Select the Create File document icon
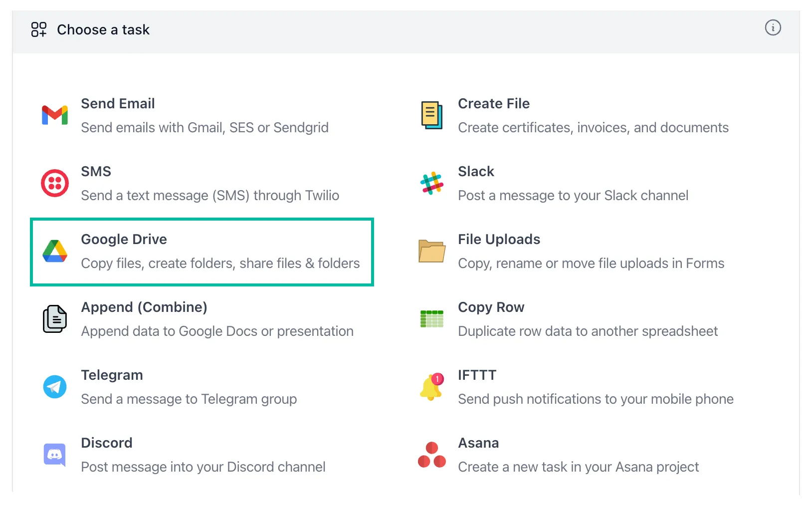The width and height of the screenshot is (812, 524). (x=431, y=115)
